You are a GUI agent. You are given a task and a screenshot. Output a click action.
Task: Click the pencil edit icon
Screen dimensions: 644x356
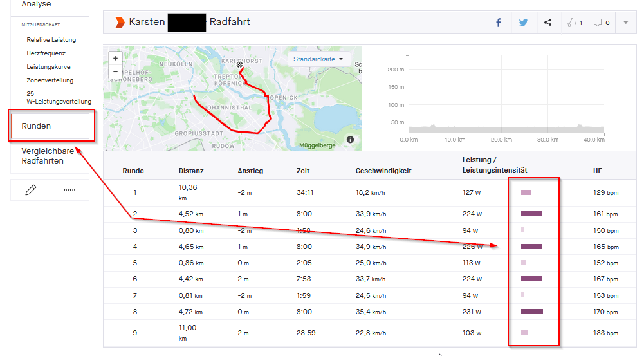pyautogui.click(x=30, y=190)
